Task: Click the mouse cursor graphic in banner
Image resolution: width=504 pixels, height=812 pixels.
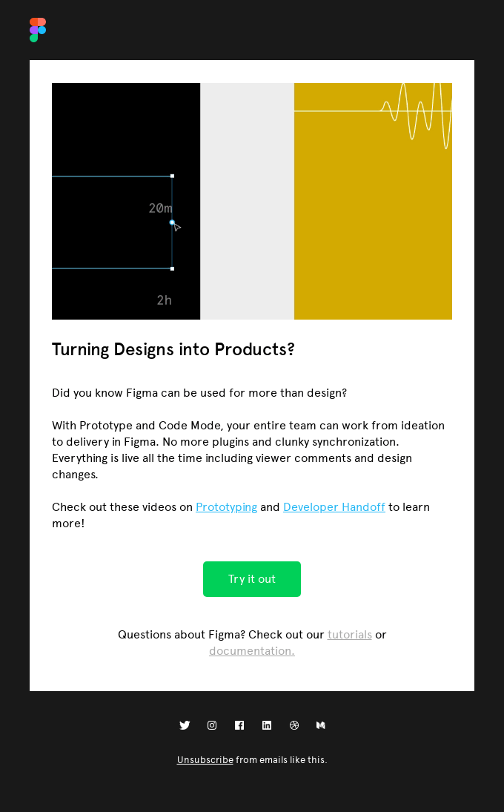Action: [x=176, y=227]
